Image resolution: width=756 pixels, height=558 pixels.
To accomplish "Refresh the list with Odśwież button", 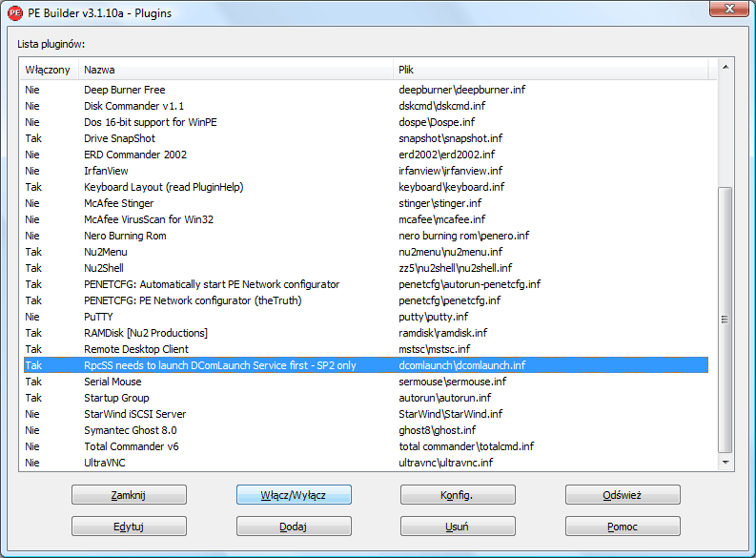I will point(623,495).
